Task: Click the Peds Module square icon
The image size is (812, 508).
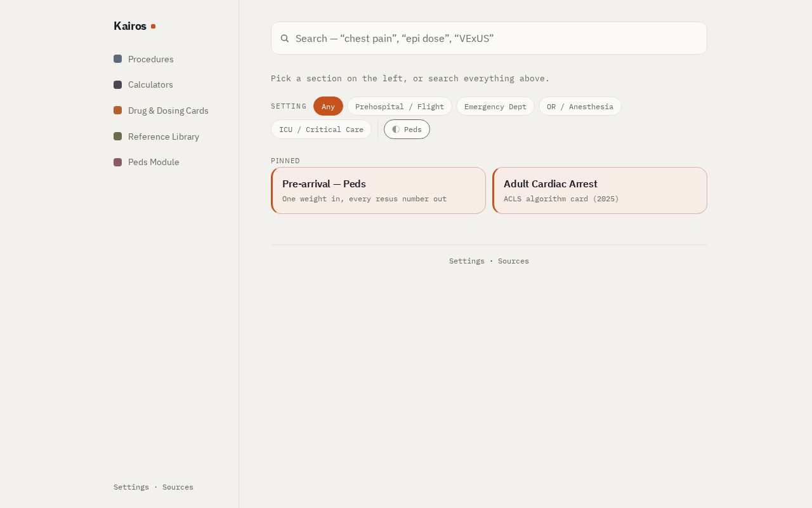Action: [117, 162]
